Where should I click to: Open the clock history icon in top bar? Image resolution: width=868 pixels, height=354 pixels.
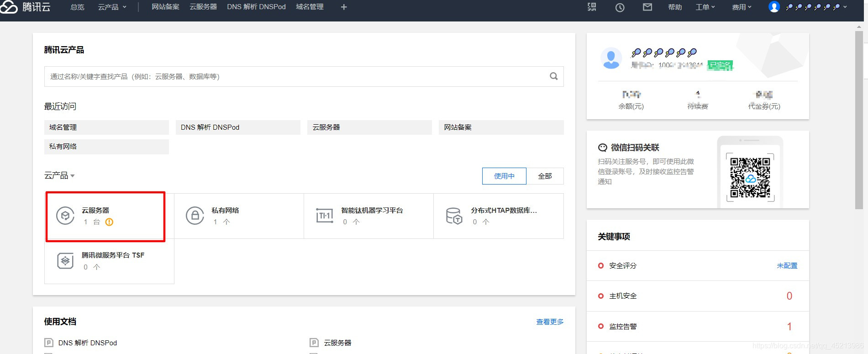point(620,7)
